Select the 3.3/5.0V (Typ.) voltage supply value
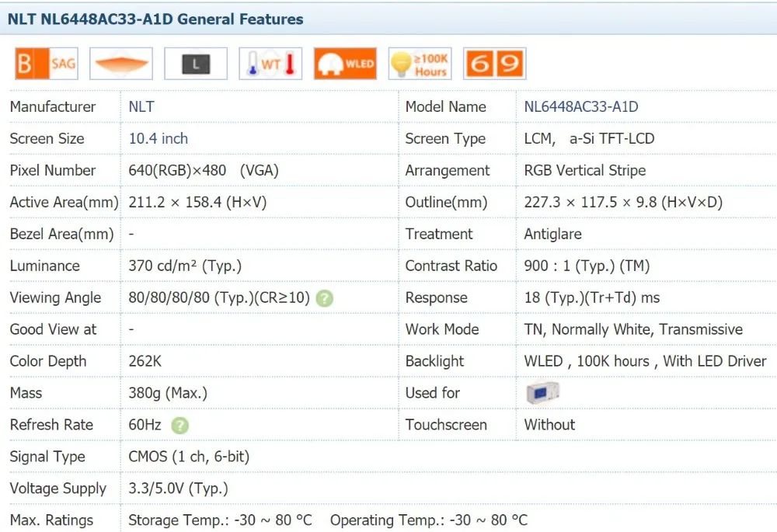777x532 pixels. point(178,489)
